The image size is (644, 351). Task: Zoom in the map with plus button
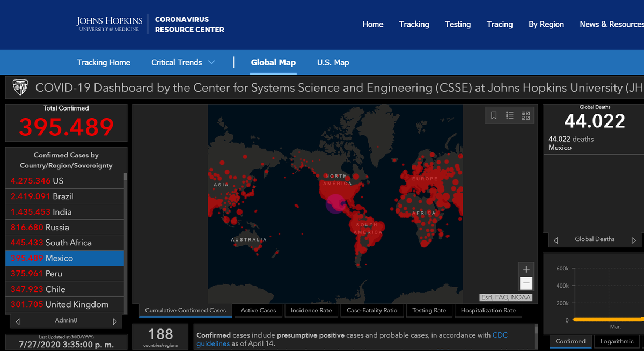click(526, 269)
